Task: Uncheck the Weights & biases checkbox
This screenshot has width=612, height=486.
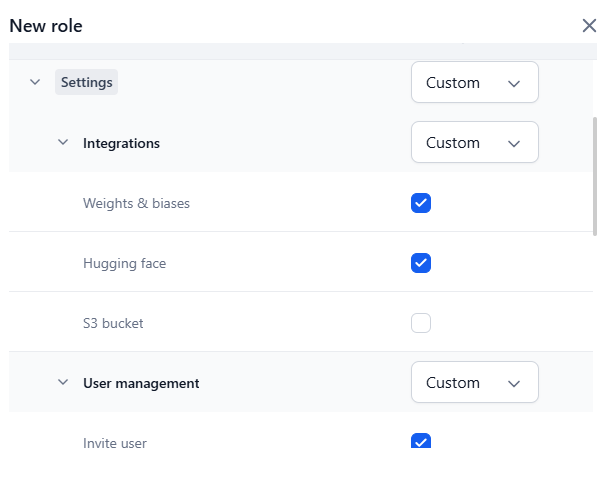Action: click(421, 203)
